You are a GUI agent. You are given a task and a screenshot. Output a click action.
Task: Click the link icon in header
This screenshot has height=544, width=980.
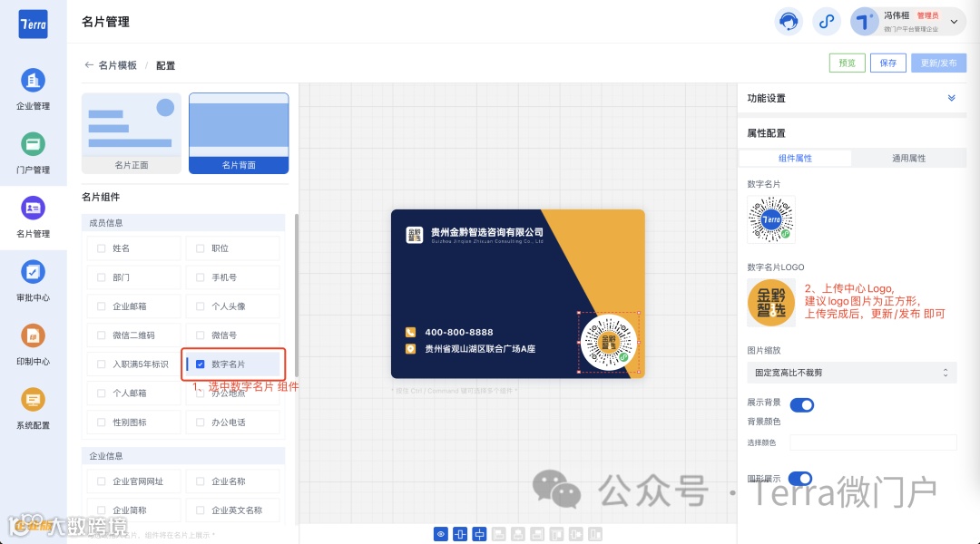pos(827,22)
